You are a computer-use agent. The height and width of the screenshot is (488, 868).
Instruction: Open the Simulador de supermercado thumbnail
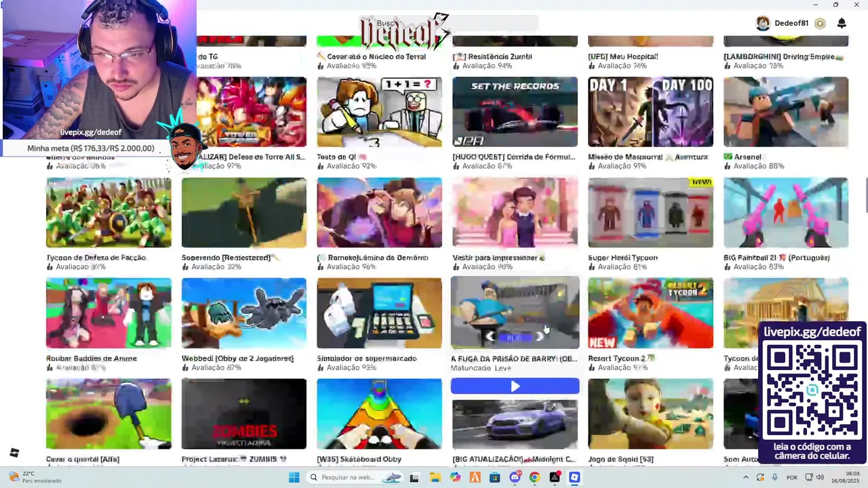click(379, 313)
